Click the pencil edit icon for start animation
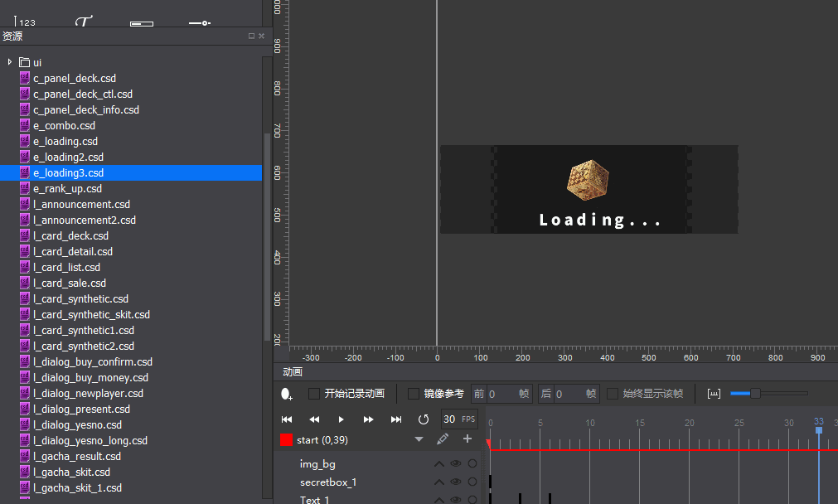This screenshot has width=838, height=504. click(x=443, y=439)
